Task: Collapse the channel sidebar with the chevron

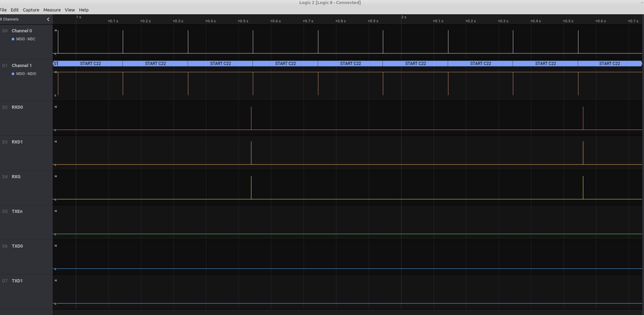Action: (x=48, y=19)
